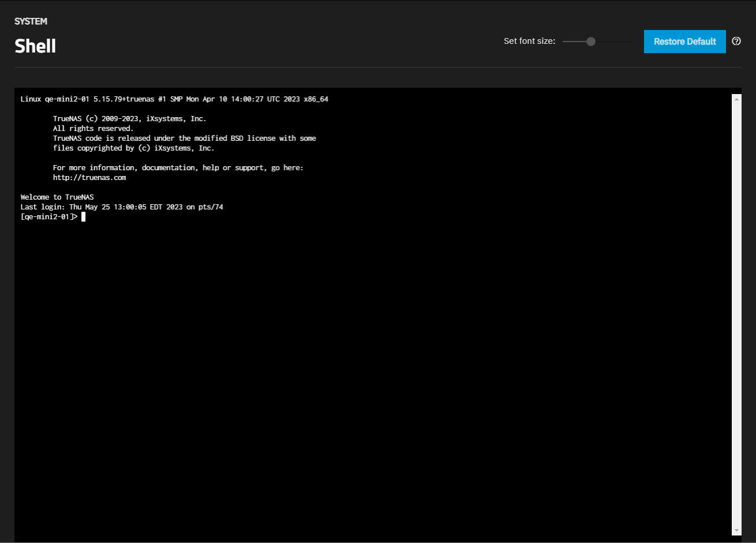
Task: Click the terminal scrollbar down arrow
Action: click(736, 530)
